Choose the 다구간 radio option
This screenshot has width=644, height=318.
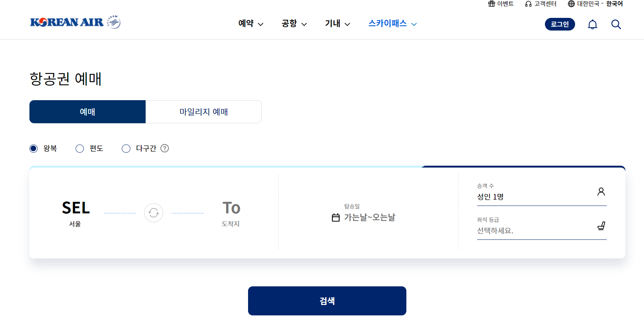pos(126,148)
